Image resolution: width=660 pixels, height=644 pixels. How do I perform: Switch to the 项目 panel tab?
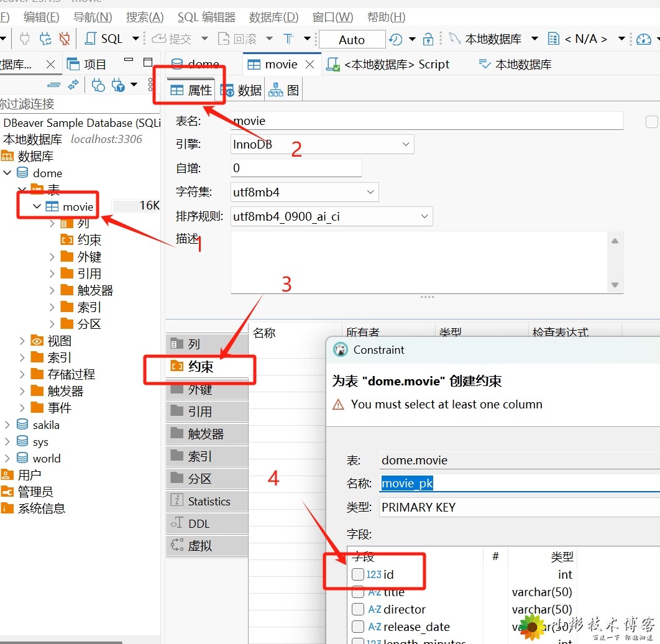pos(86,65)
